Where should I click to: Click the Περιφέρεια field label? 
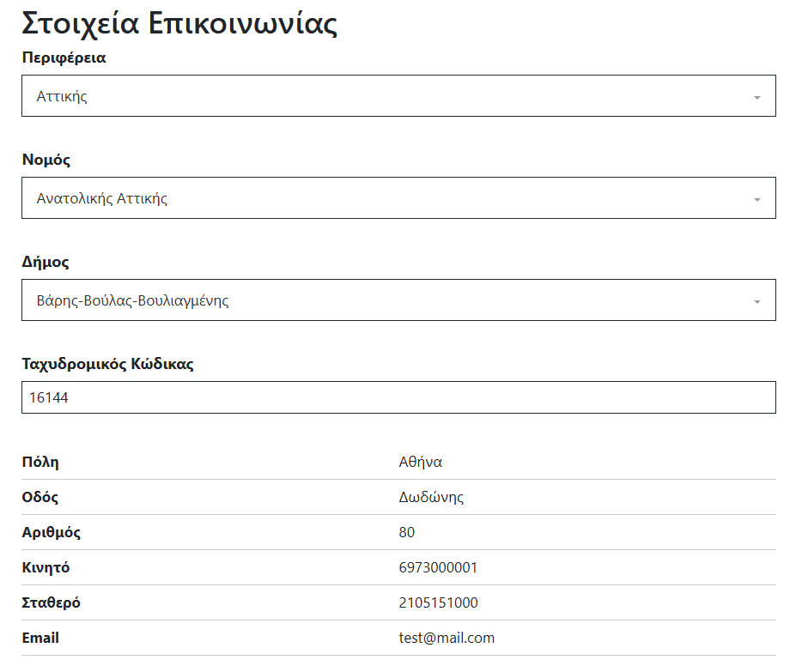click(x=64, y=58)
